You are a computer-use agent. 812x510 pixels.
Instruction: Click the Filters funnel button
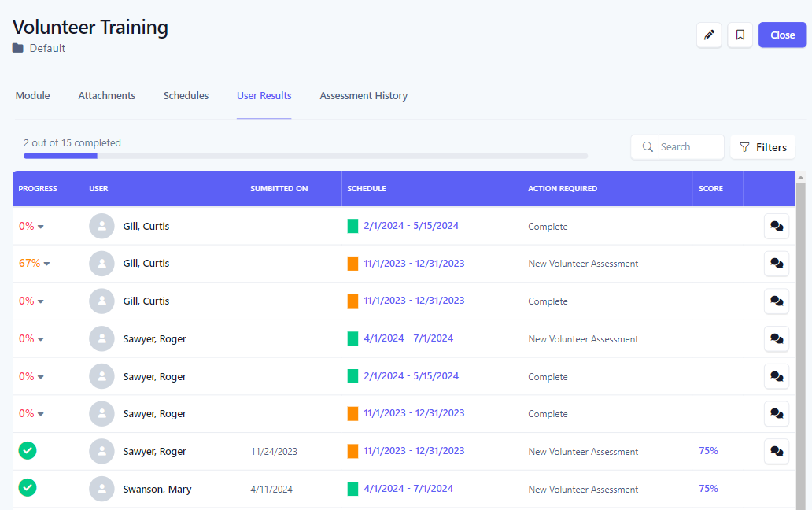point(762,147)
